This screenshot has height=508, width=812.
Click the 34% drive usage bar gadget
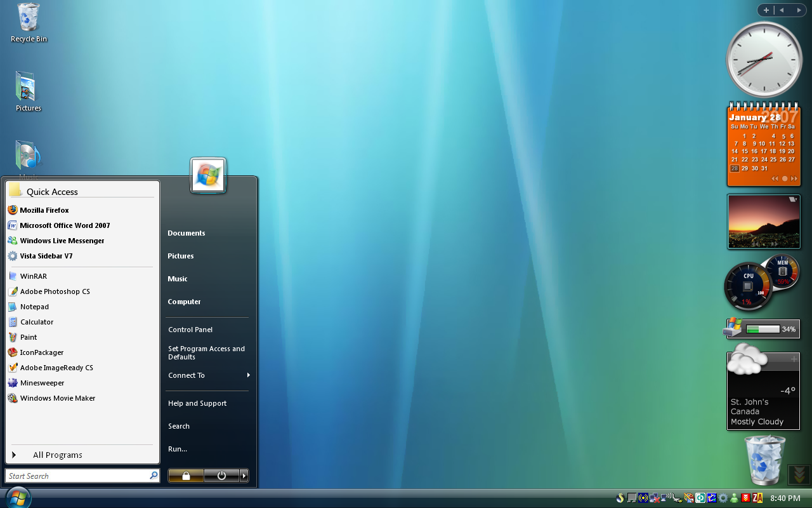[762, 329]
